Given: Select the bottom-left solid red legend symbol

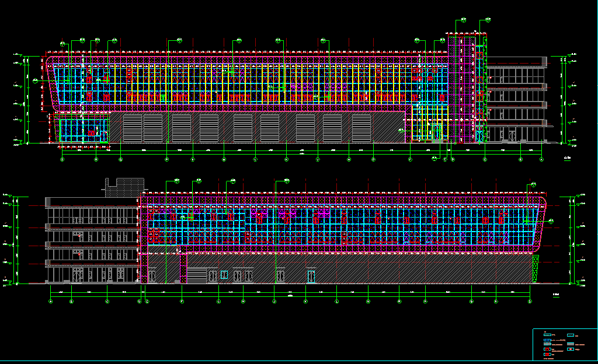Looking at the screenshot, I should click(x=547, y=354).
